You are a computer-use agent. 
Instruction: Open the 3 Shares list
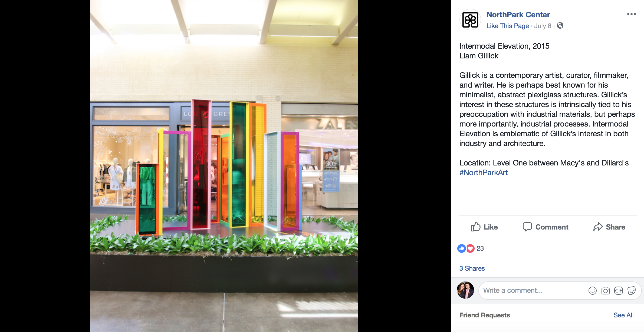[472, 268]
